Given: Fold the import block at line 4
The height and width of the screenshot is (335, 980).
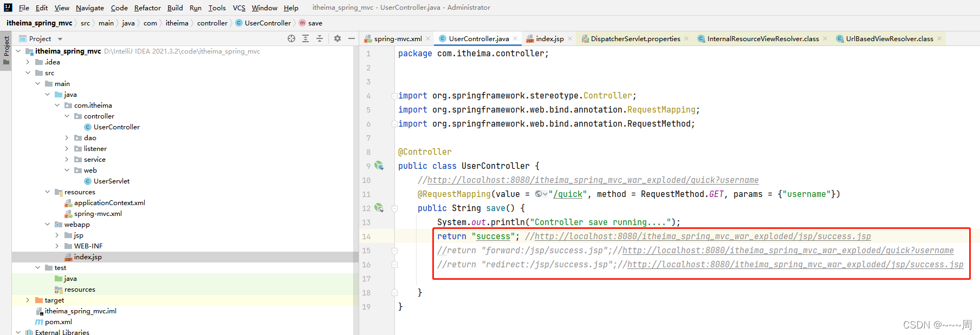Looking at the screenshot, I should pyautogui.click(x=394, y=96).
